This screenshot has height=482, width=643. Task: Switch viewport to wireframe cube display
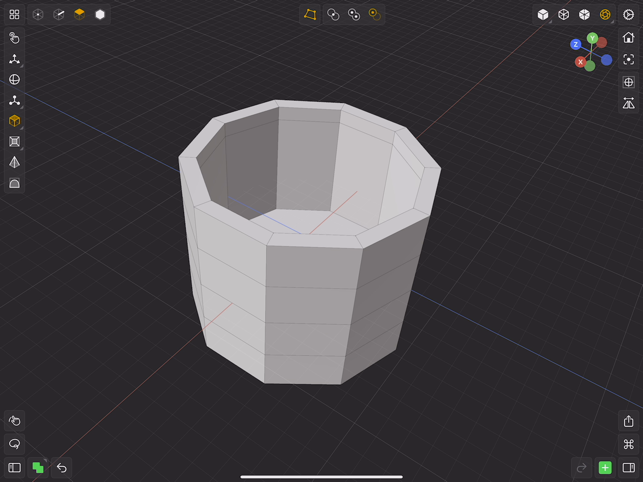tap(563, 15)
